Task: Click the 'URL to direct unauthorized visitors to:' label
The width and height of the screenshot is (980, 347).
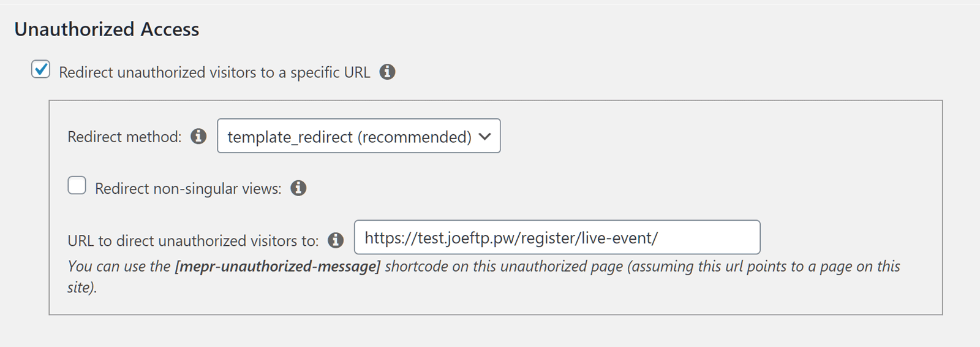Action: point(193,241)
